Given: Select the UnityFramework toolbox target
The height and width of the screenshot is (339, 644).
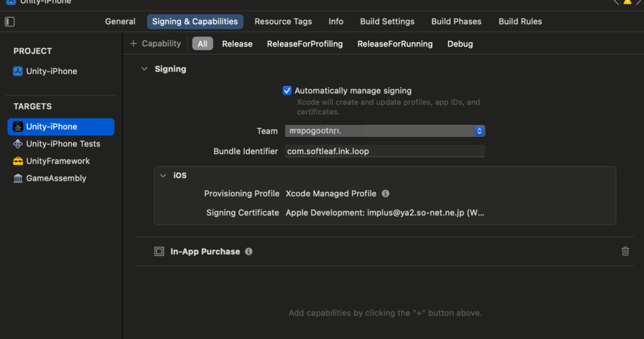Looking at the screenshot, I should point(58,161).
